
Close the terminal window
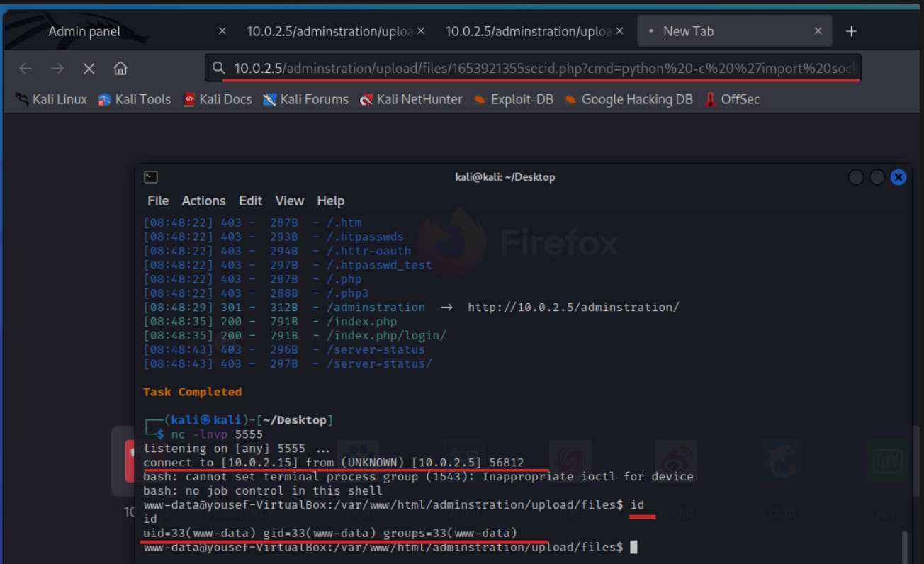pos(898,177)
